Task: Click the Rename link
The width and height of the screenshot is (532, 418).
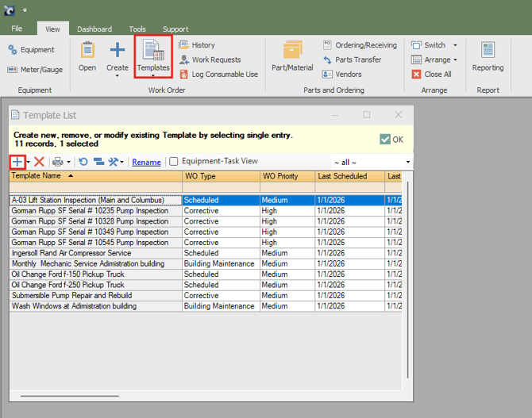Action: click(x=146, y=162)
